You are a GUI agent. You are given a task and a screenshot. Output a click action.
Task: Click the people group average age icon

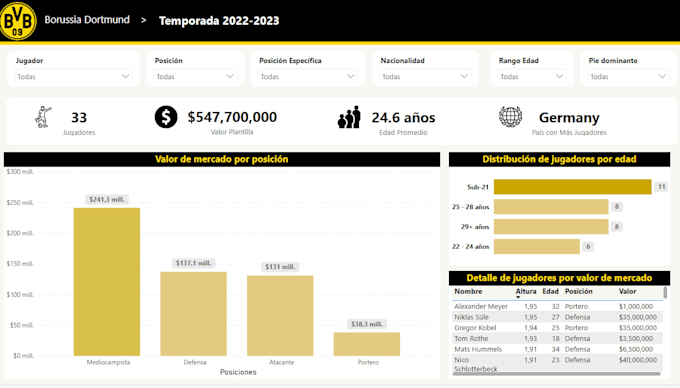350,117
